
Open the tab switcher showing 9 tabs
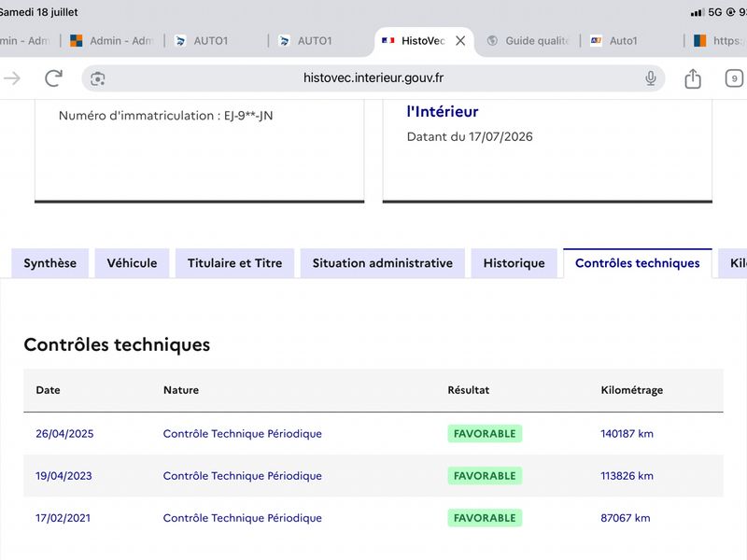tap(734, 78)
